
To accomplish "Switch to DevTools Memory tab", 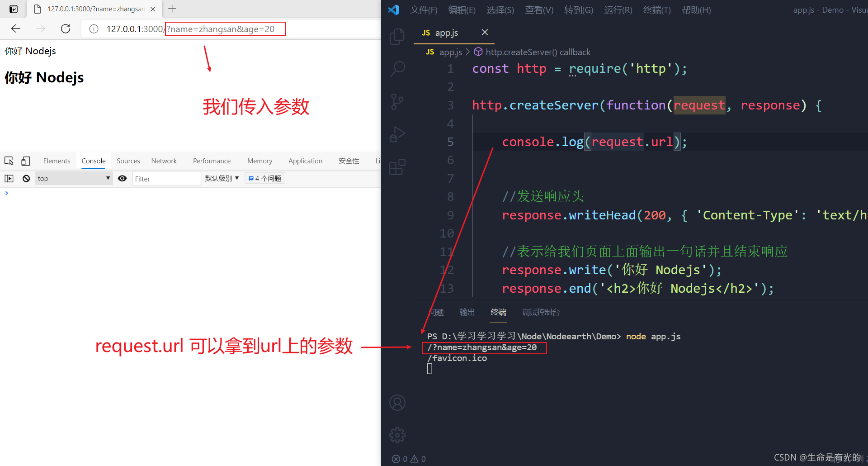I will point(259,161).
